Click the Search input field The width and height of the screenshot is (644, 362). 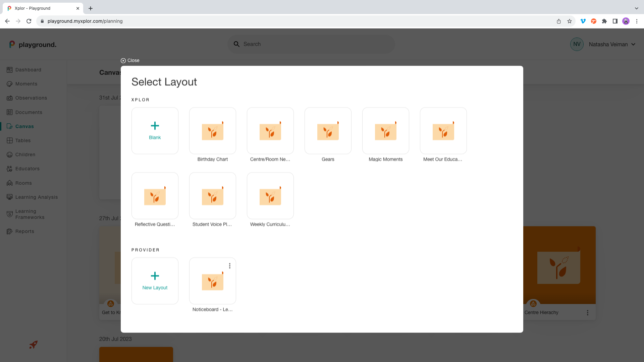tap(315, 44)
